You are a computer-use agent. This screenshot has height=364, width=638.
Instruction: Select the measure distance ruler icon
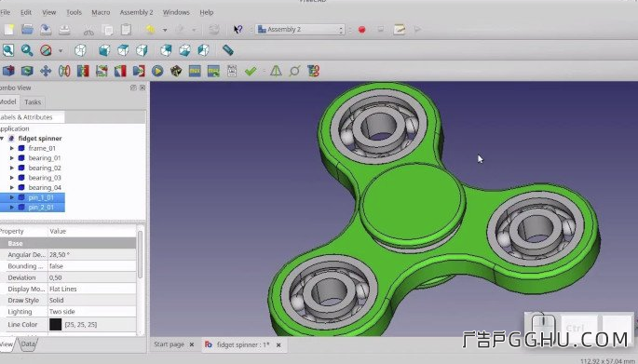tap(228, 50)
